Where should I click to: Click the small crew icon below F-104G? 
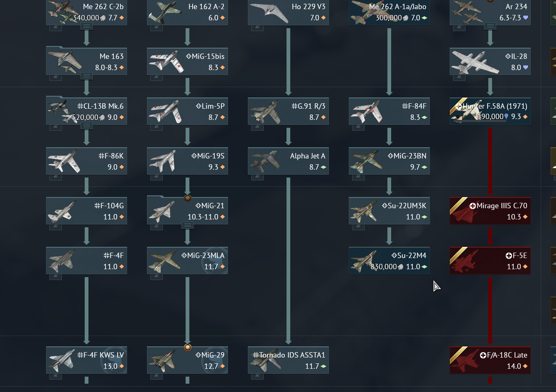56,227
